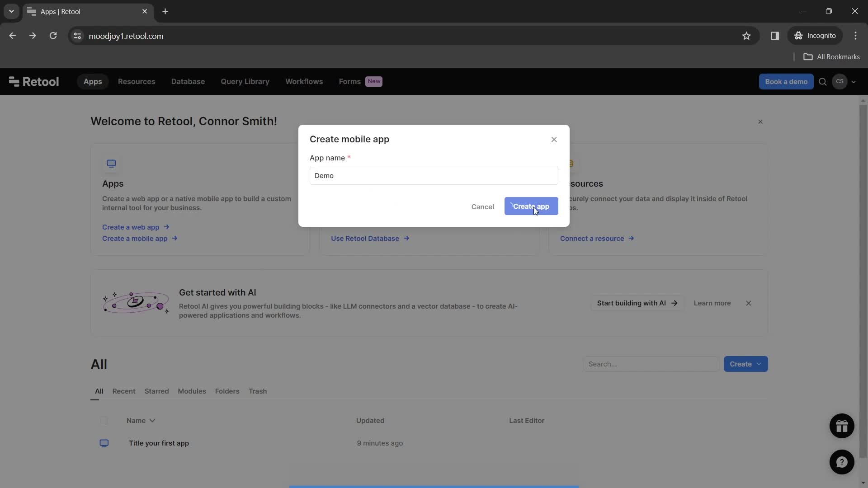
Task: Switch to the Starred tab
Action: (x=156, y=391)
